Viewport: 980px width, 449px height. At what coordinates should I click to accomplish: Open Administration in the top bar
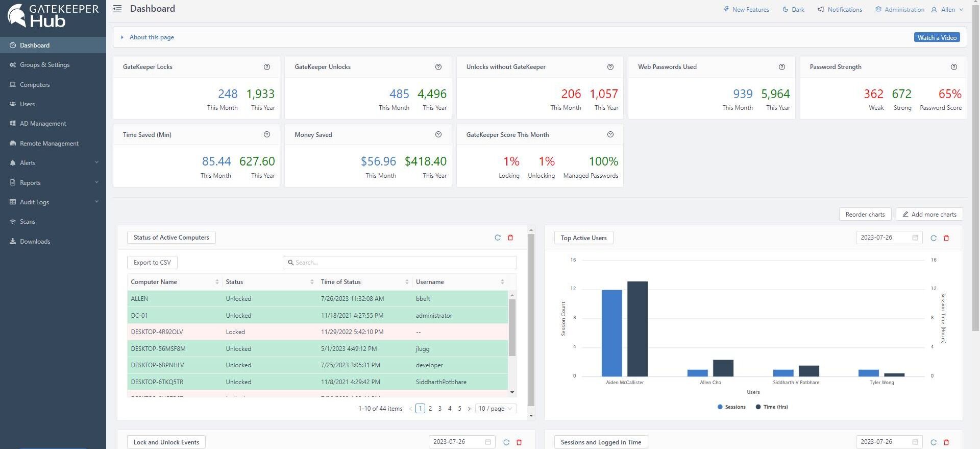click(x=900, y=9)
